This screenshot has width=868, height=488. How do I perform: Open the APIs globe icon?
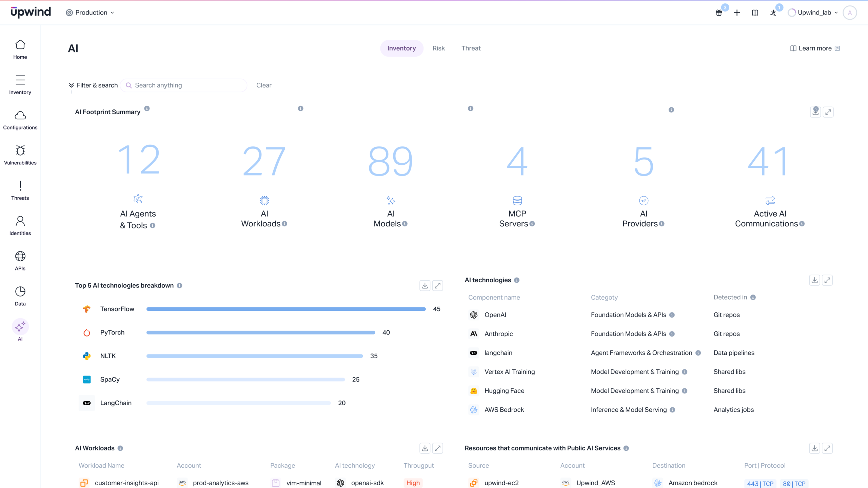point(20,257)
